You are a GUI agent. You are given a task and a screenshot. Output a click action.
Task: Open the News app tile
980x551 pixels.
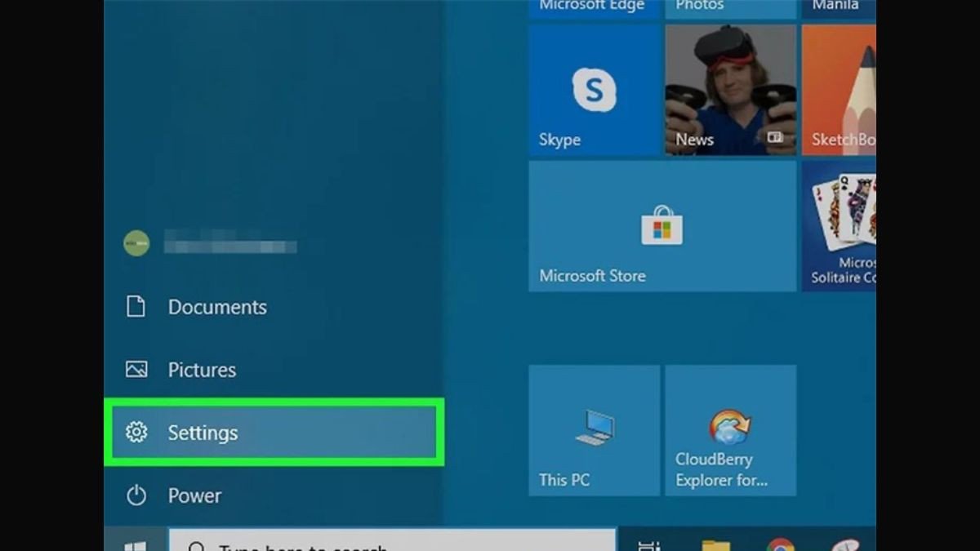tap(730, 90)
